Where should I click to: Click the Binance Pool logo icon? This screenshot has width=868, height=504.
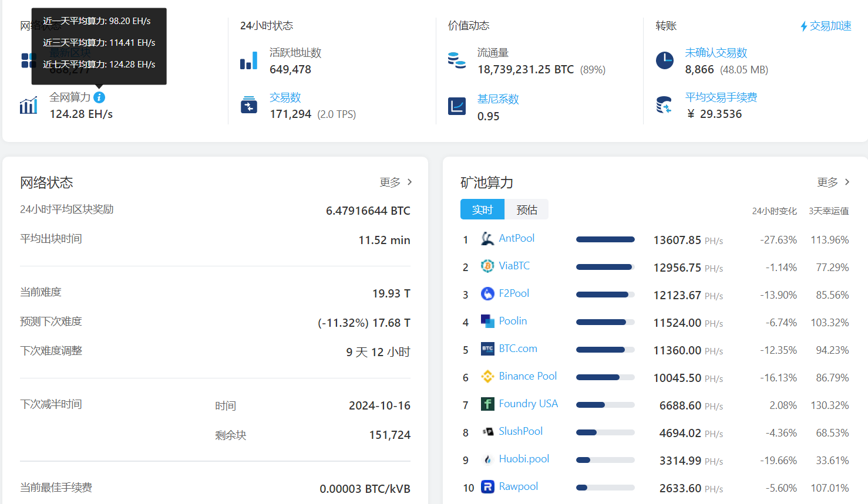(487, 377)
